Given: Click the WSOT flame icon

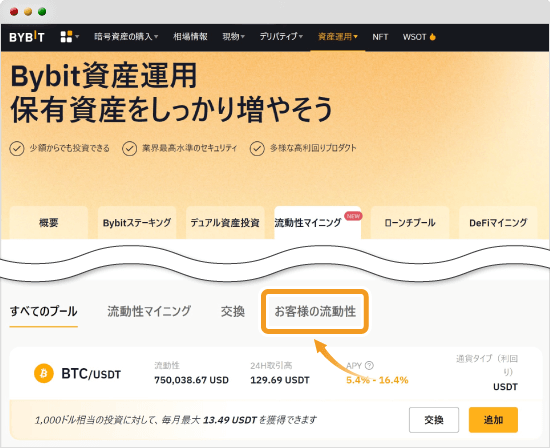Looking at the screenshot, I should coord(432,36).
